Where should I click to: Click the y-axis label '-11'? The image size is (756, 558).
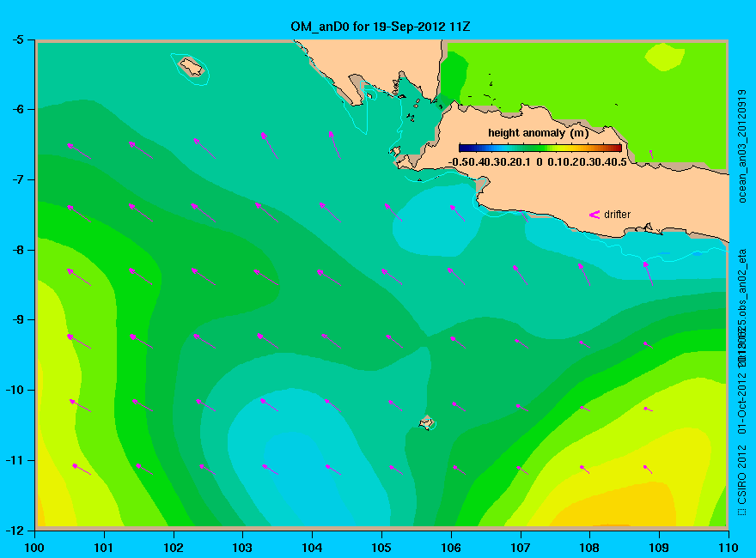click(15, 460)
